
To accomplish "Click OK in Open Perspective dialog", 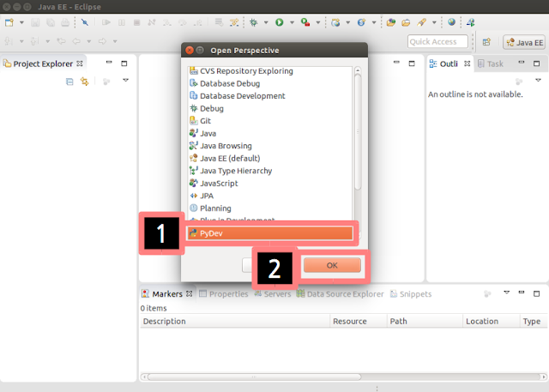I will click(332, 265).
